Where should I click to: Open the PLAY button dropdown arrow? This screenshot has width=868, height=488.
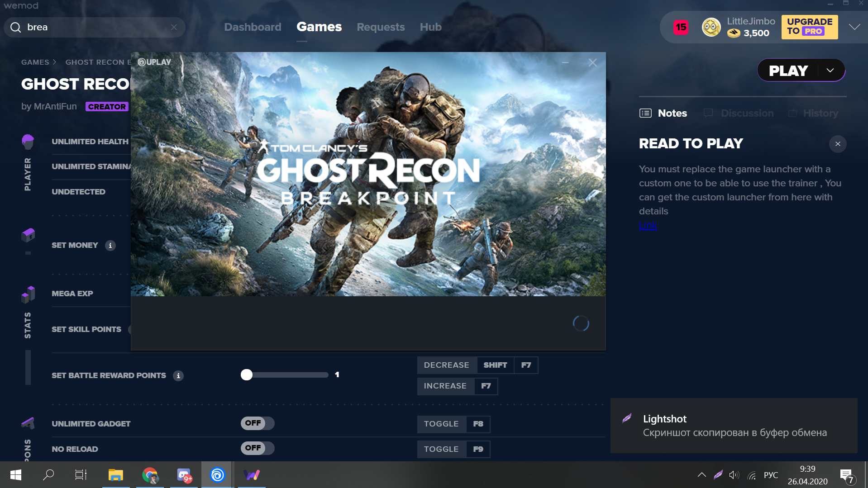(x=830, y=71)
